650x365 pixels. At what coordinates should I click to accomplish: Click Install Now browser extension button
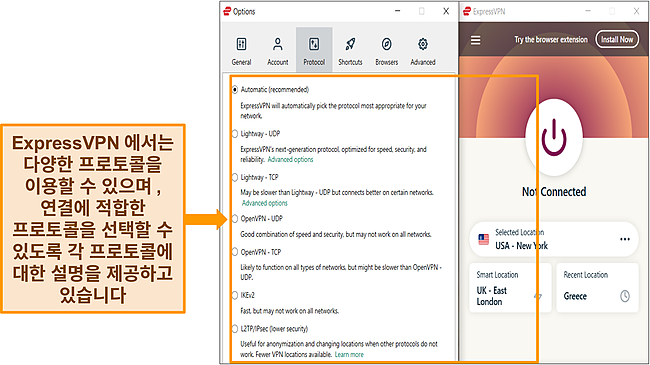tap(617, 39)
